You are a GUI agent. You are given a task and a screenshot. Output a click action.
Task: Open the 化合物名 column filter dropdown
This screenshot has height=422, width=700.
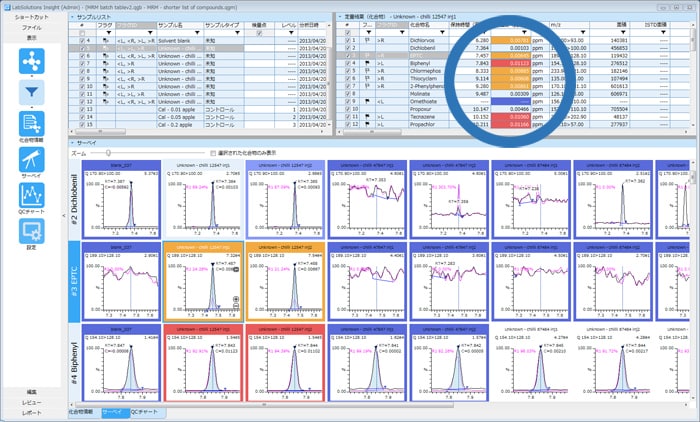point(442,32)
